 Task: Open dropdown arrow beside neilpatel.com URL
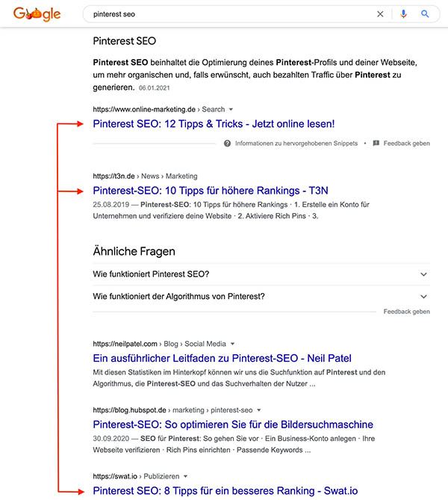(x=233, y=344)
